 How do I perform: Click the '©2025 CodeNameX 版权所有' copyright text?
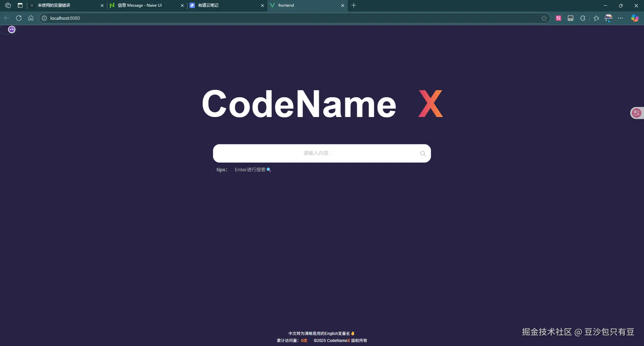coord(340,341)
